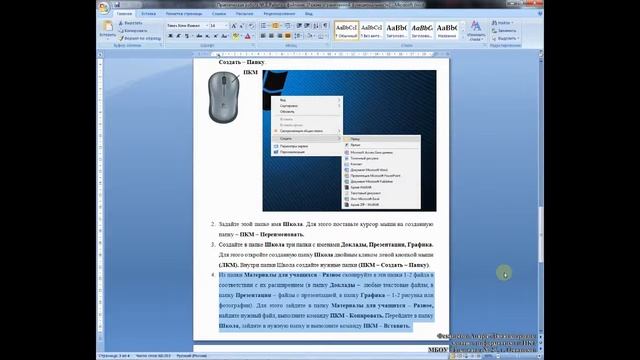Click the Grow Font icon
Viewport: 640px width, 360px height.
point(234,26)
